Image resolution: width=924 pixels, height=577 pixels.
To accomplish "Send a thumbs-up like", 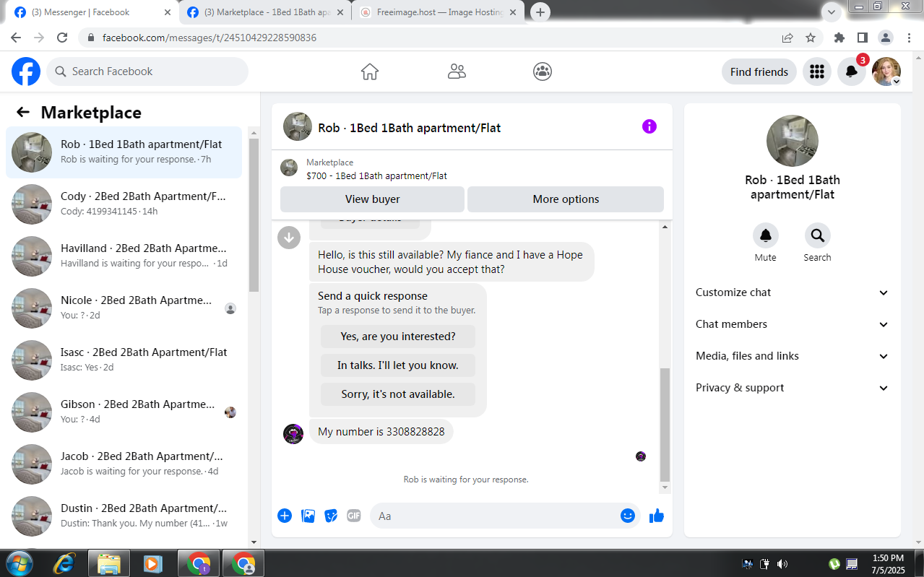I will tap(657, 516).
